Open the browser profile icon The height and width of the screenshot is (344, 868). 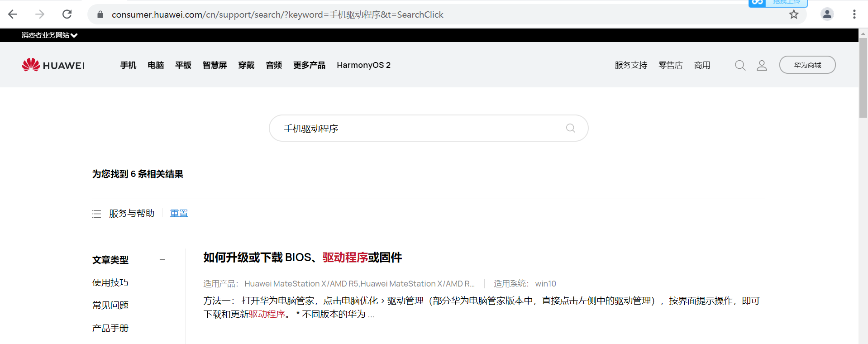(827, 14)
